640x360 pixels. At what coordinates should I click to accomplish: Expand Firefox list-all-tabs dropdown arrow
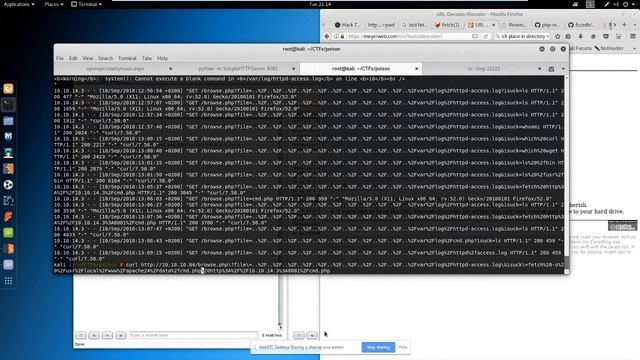click(635, 25)
